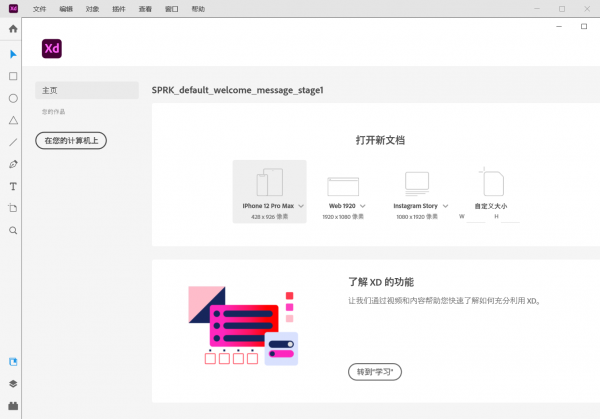Select the Rectangle tool
This screenshot has height=419, width=600.
(13, 76)
